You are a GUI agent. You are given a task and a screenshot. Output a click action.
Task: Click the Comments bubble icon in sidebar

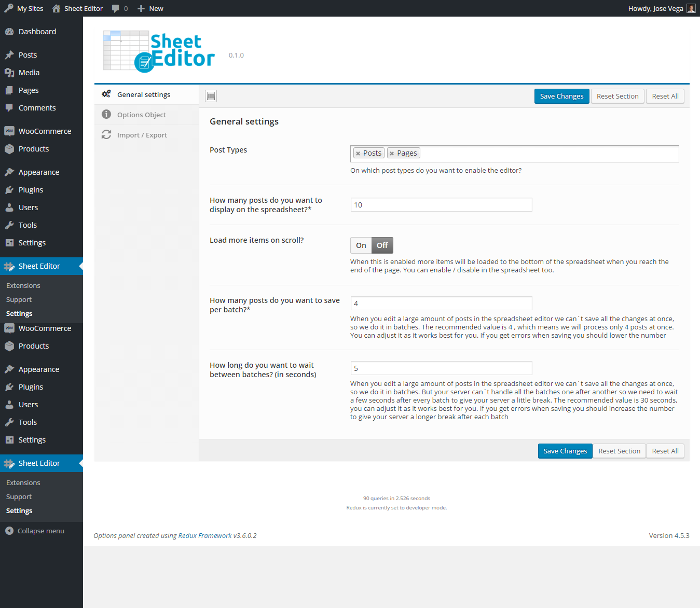tap(9, 108)
